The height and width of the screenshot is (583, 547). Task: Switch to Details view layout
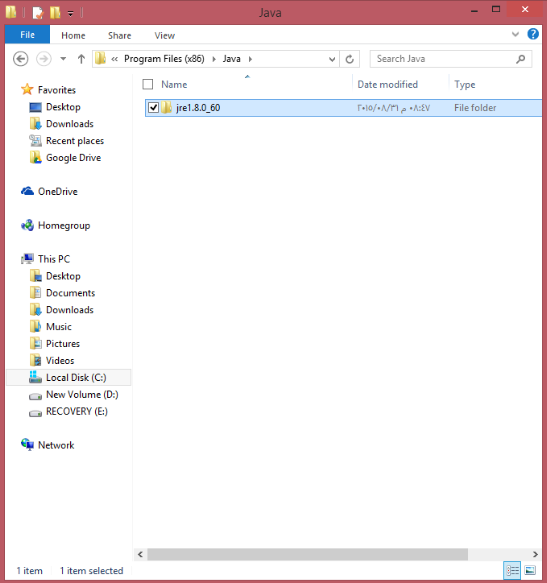coord(512,570)
